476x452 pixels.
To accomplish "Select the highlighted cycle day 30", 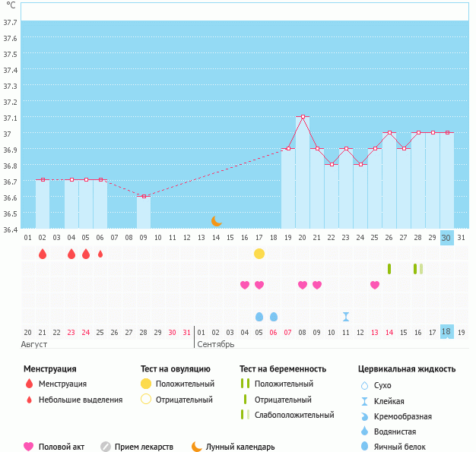I will click(447, 237).
